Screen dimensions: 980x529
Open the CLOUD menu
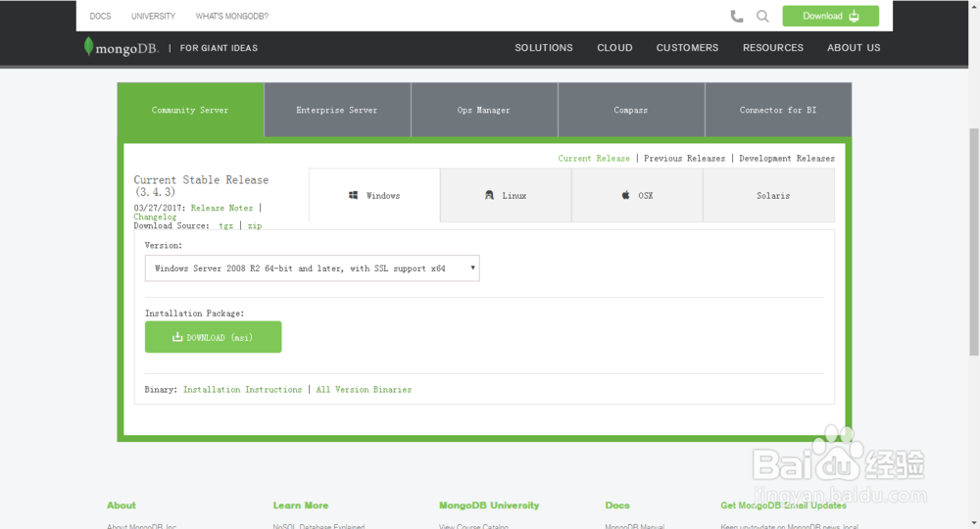(614, 48)
